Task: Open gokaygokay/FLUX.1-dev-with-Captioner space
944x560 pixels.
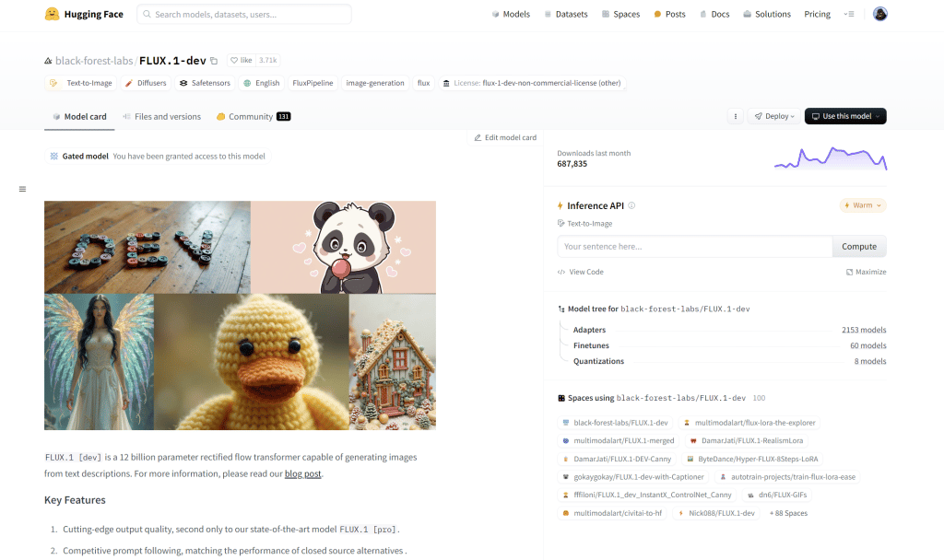Action: pyautogui.click(x=632, y=477)
